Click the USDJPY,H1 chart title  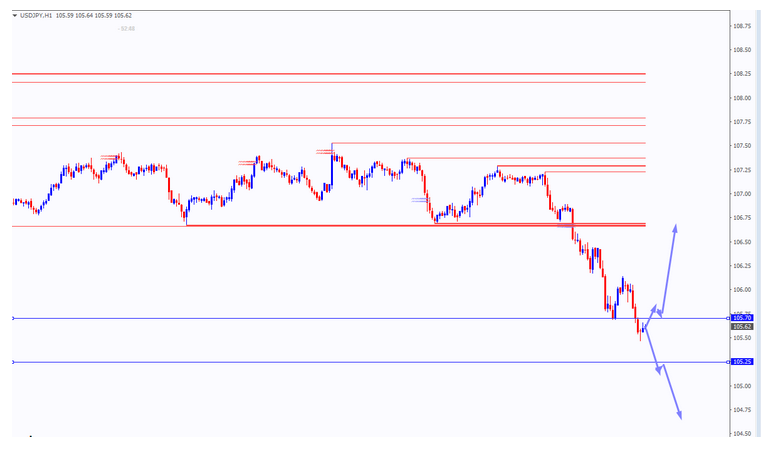coord(35,16)
